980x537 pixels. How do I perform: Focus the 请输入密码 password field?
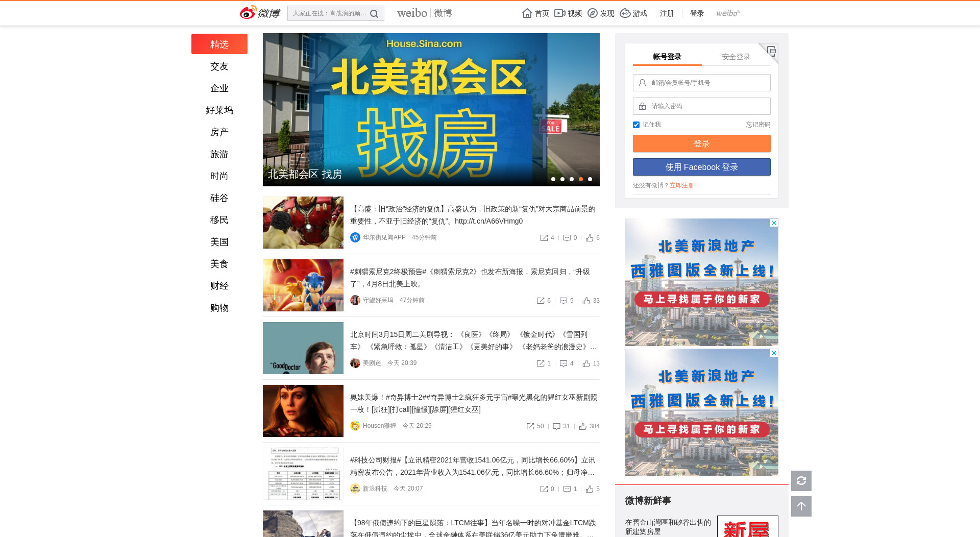[702, 106]
